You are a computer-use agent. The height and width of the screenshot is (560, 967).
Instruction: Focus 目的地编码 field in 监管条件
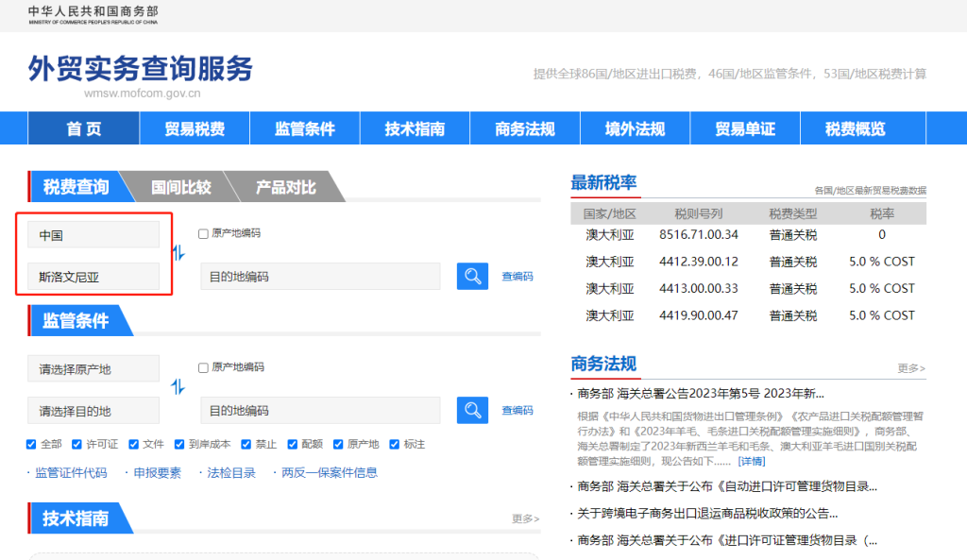(321, 410)
